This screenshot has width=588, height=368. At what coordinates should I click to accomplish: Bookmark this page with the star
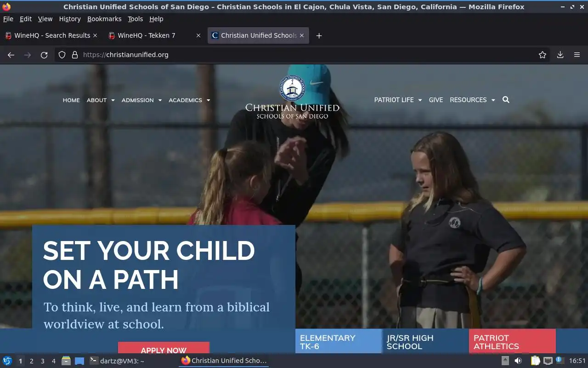click(x=543, y=55)
